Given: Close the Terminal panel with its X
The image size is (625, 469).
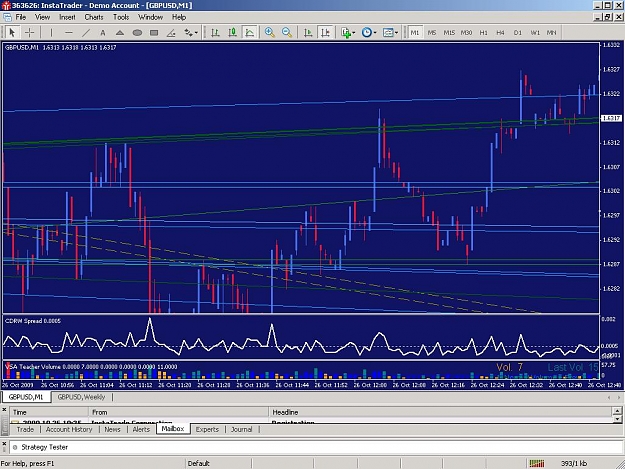Looking at the screenshot, I should click(4, 410).
